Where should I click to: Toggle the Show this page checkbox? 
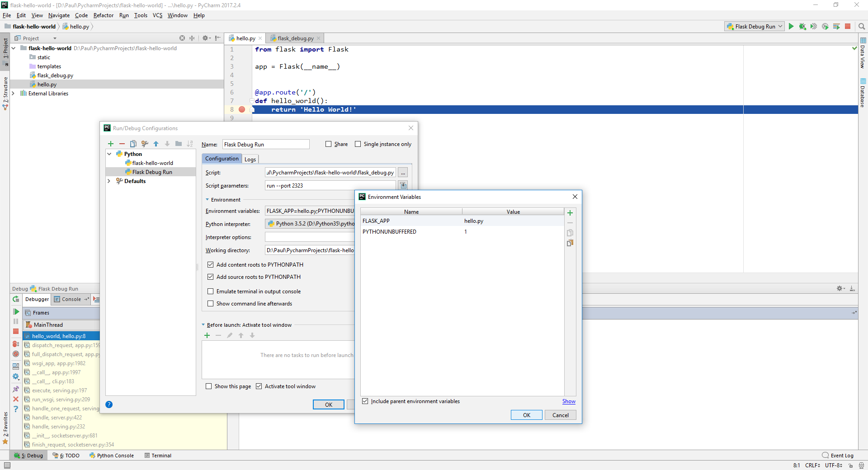pos(208,386)
